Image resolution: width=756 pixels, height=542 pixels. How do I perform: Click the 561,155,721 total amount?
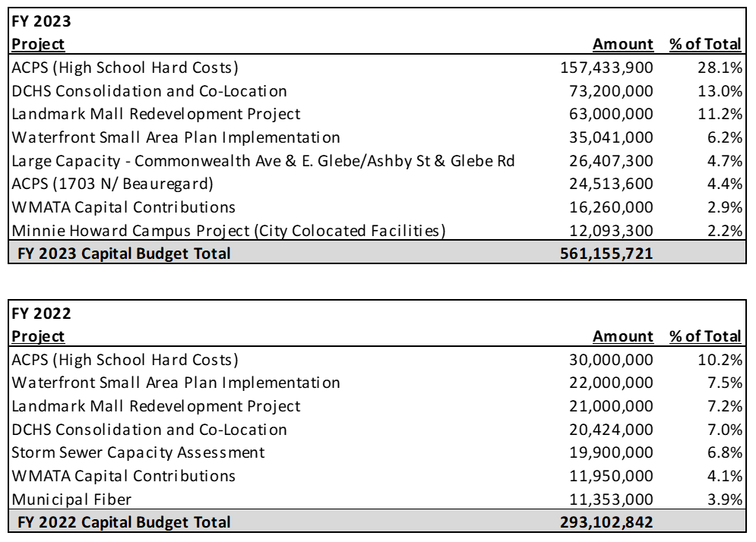606,254
